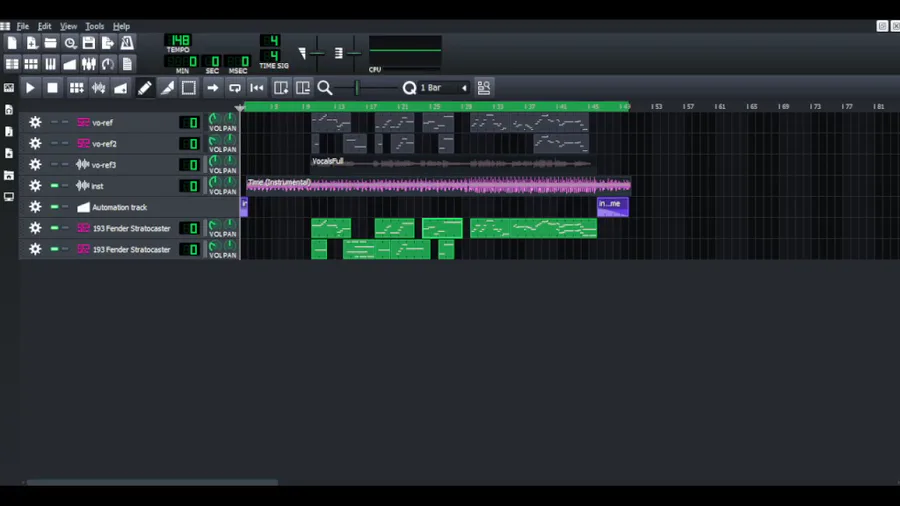Play the song in Song Editor
The image size is (900, 506).
click(x=30, y=88)
